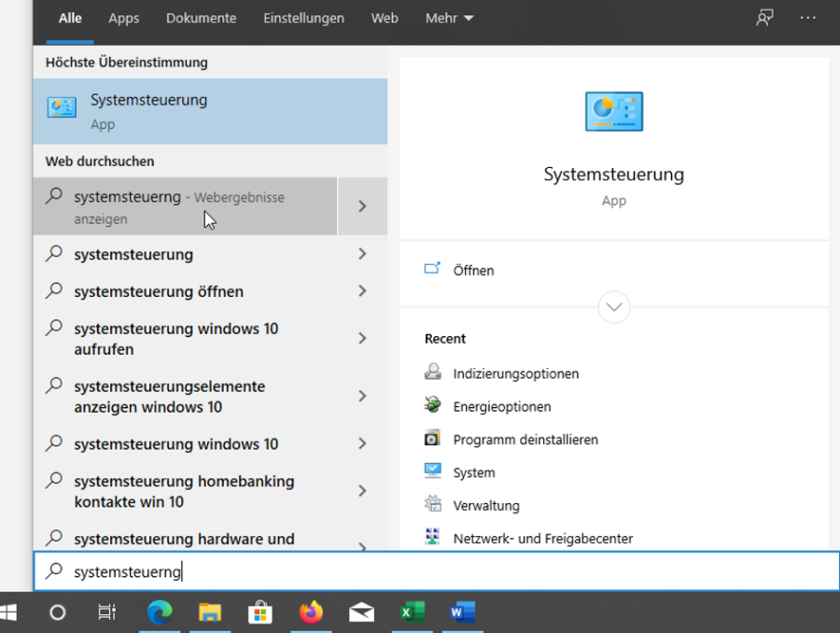Expand the 'systemsteuerung windows 10 aufrufen' suggestion
The width and height of the screenshot is (840, 633).
[363, 338]
